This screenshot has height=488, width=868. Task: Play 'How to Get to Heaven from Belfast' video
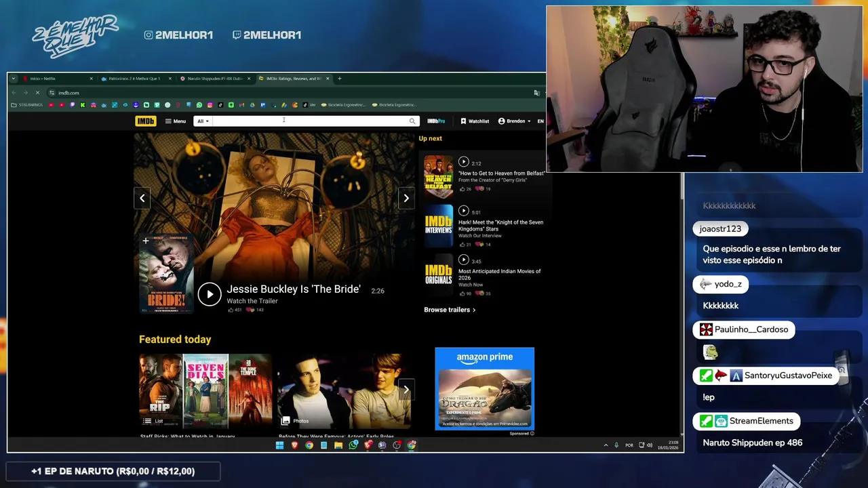pos(463,162)
